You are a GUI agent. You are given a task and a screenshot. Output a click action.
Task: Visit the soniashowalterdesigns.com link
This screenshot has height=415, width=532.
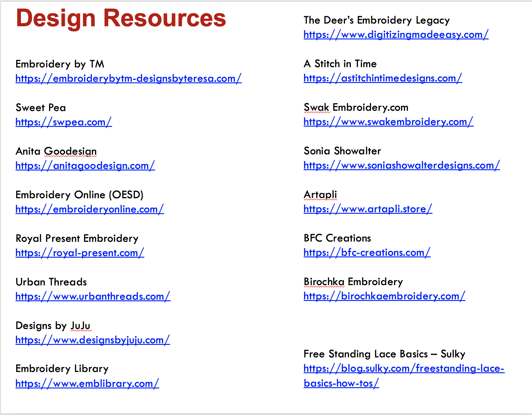402,165
